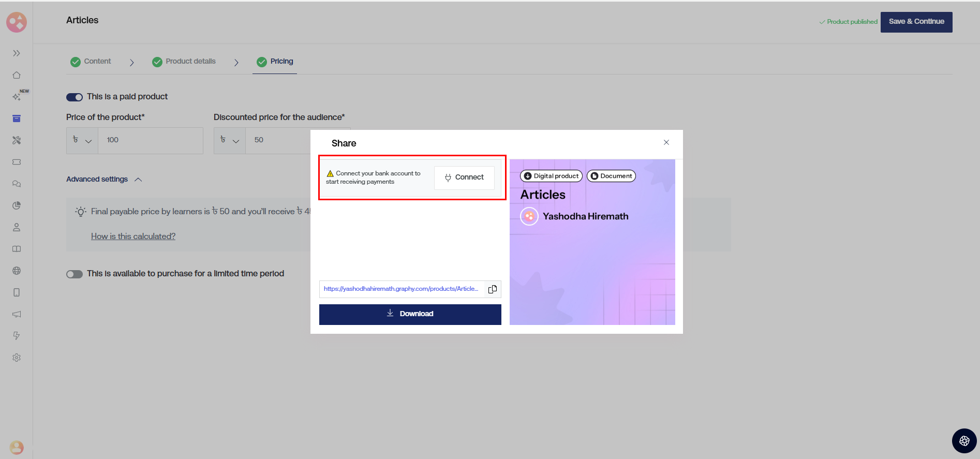
Task: Toggle off 'This is a paid product'
Action: [75, 97]
